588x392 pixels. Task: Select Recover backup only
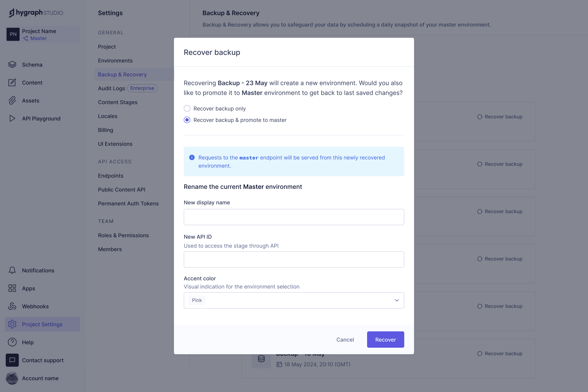(x=187, y=108)
